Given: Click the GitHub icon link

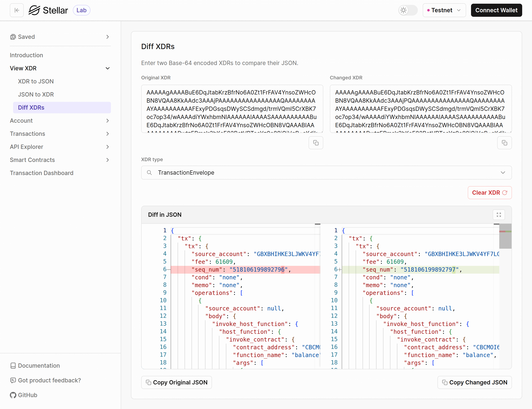Looking at the screenshot, I should 13,395.
